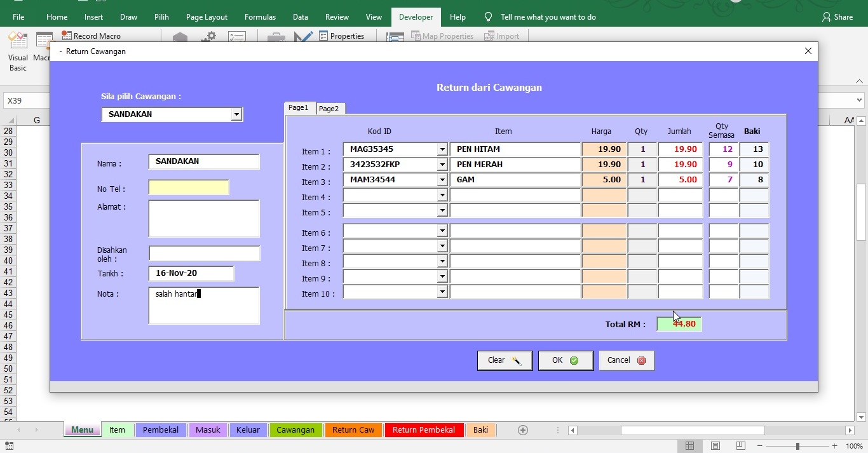Click the Alamat text area
Screen dimensions: 868x453
coord(204,219)
